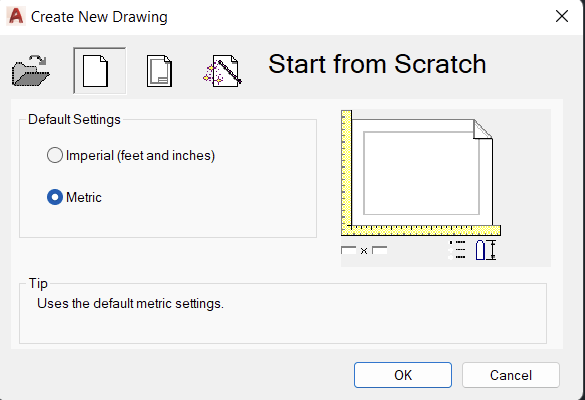585x400 pixels.
Task: Click the paper dimensions icon under preview
Action: 364,250
